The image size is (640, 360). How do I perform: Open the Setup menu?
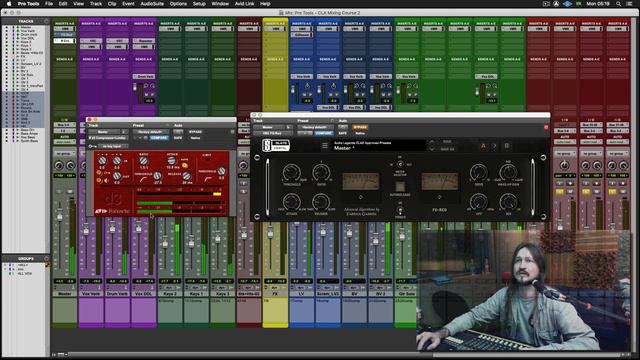coord(199,4)
